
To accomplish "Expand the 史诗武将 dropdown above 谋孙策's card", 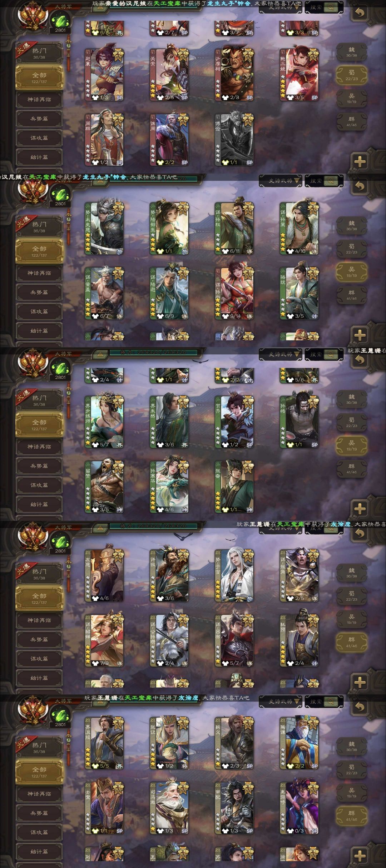I will (x=281, y=181).
